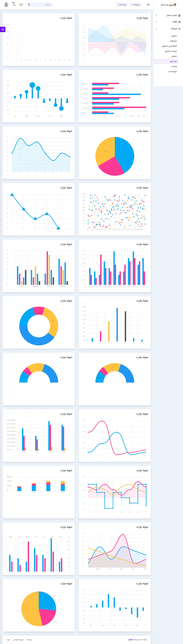The image size is (183, 644).
Task: Click the notifications bell icon
Action: coord(14,5)
